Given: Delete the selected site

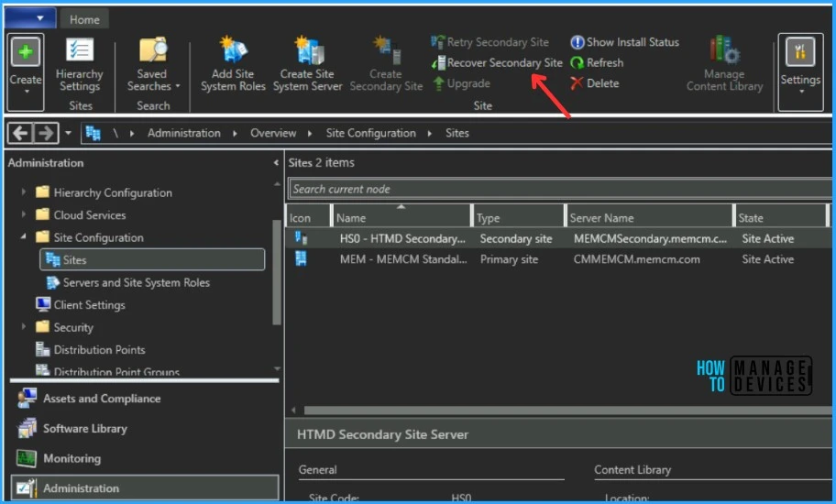Looking at the screenshot, I should pyautogui.click(x=595, y=83).
